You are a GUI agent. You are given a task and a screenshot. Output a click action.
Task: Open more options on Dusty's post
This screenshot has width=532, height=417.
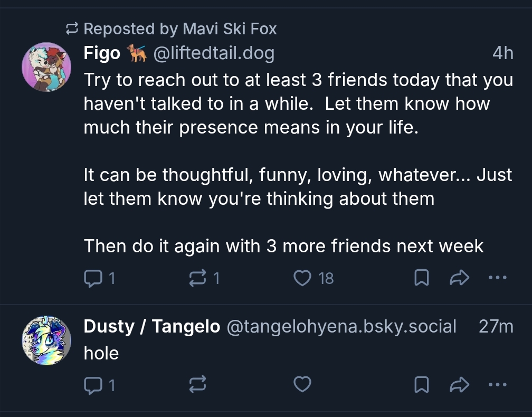point(497,385)
